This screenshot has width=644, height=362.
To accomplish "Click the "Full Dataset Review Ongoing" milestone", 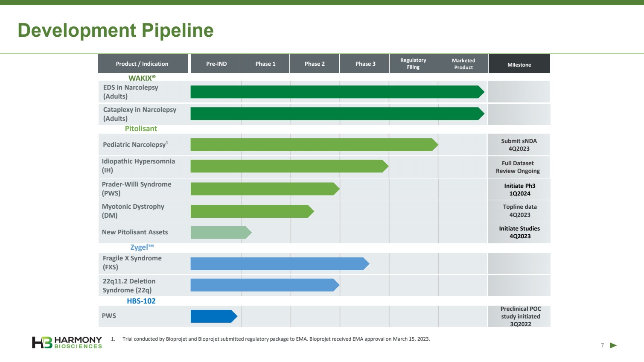I will (518, 167).
